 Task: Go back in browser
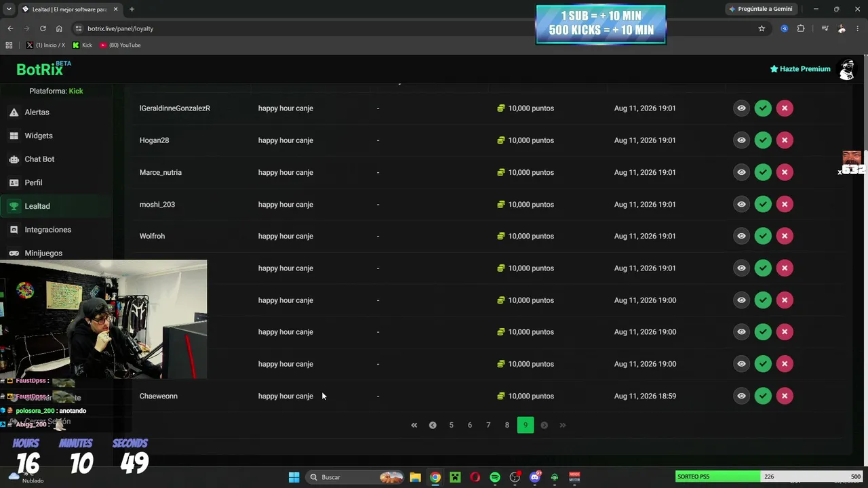tap(10, 28)
